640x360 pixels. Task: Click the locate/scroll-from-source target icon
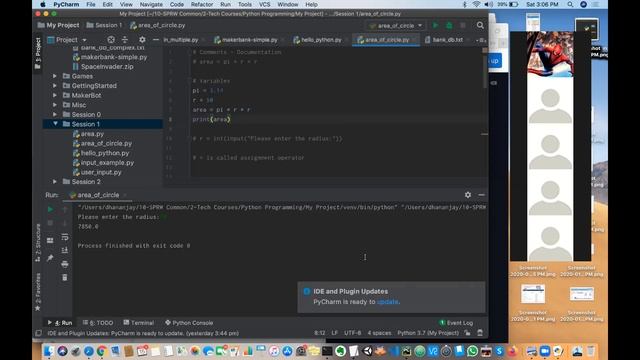click(111, 40)
